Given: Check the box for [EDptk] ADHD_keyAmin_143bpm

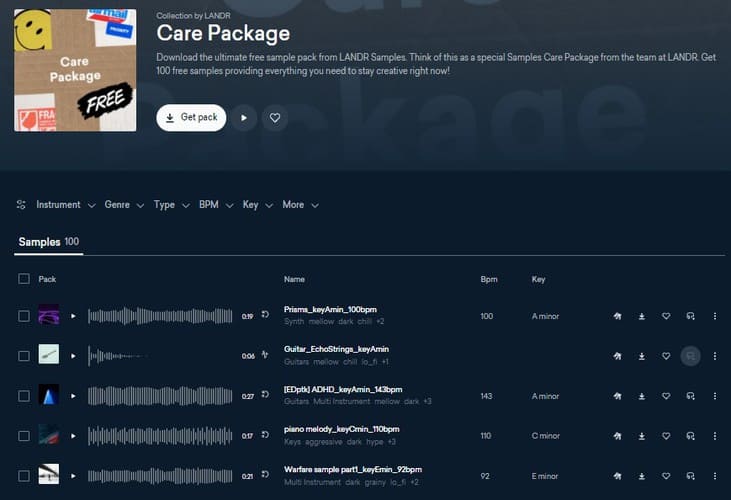Looking at the screenshot, I should [24, 396].
